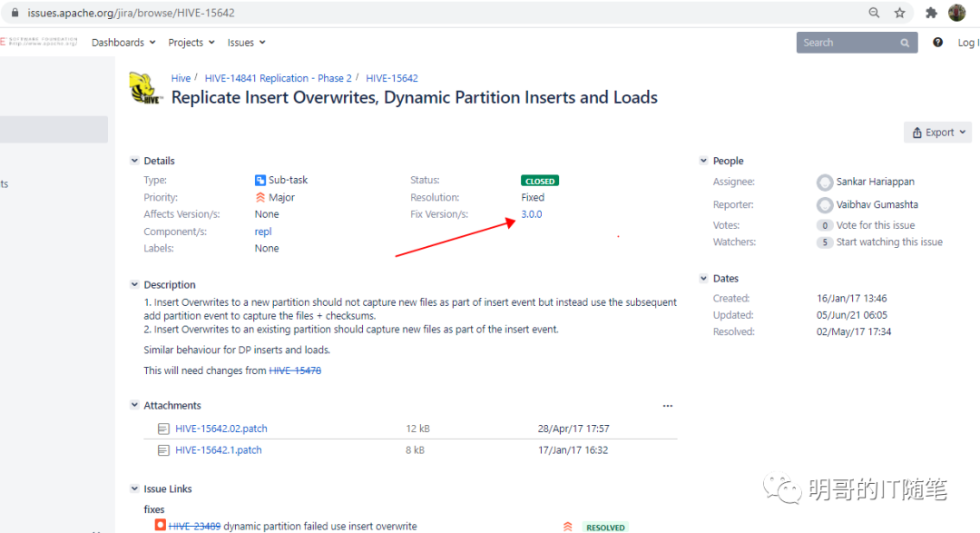Collapse the Issue Links section
Image resolution: width=980 pixels, height=533 pixels.
click(x=134, y=489)
